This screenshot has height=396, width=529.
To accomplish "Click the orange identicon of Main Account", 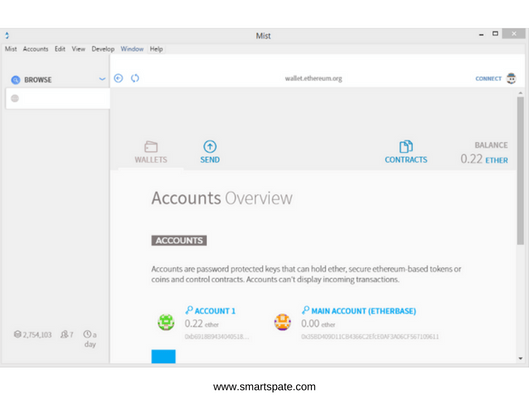I will pyautogui.click(x=282, y=322).
